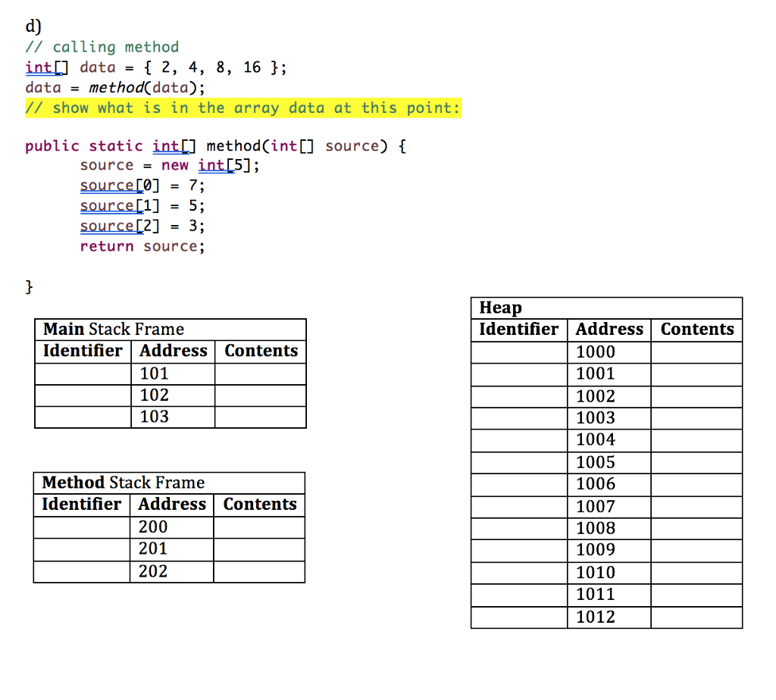Click Identifier cell beside address 200
Image resolution: width=776 pixels, height=700 pixels.
pyautogui.click(x=82, y=527)
